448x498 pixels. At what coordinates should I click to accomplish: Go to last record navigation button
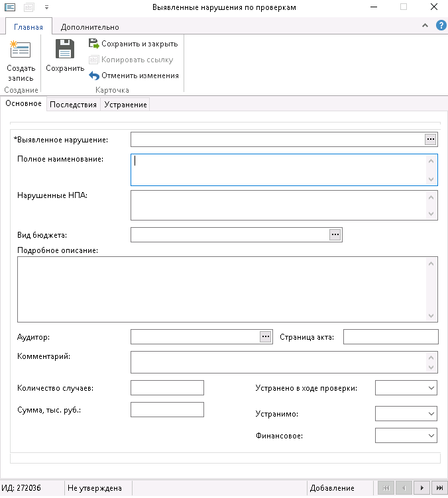pyautogui.click(x=440, y=488)
